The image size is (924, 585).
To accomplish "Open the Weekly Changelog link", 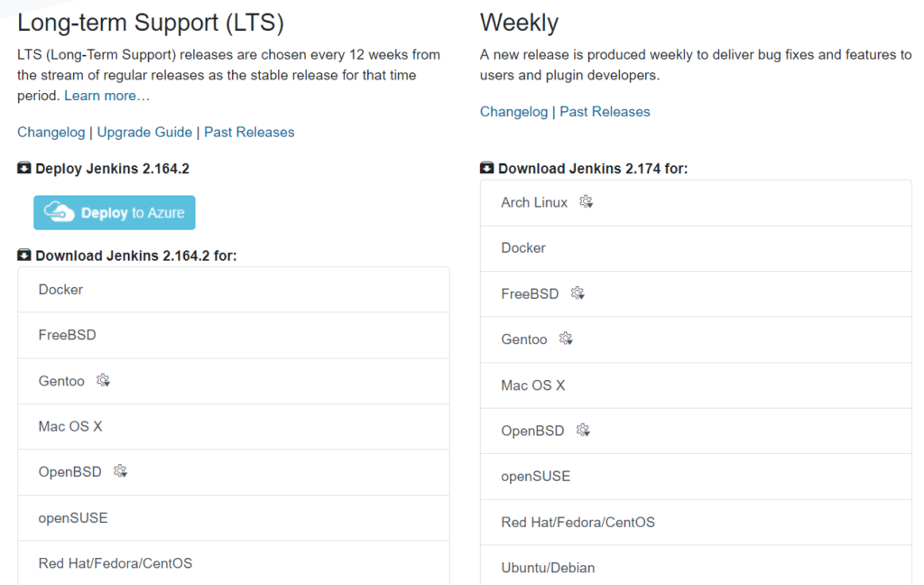I will pyautogui.click(x=513, y=111).
